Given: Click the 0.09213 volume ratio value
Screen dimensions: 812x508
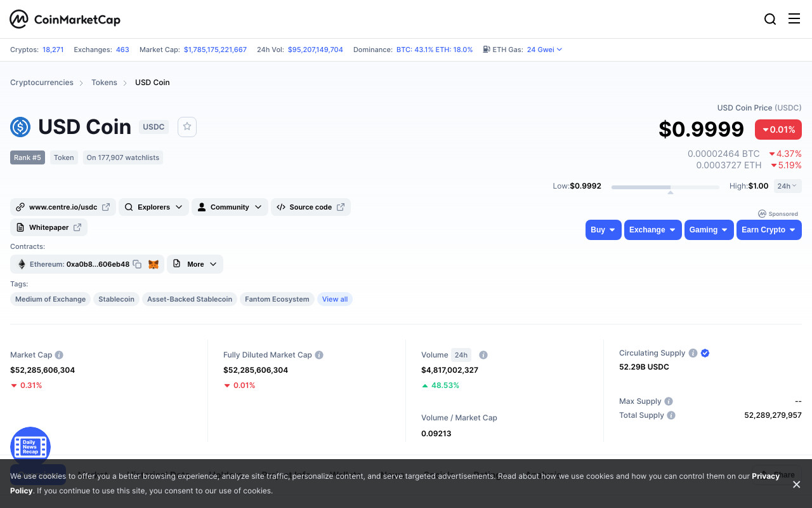Looking at the screenshot, I should point(436,434).
